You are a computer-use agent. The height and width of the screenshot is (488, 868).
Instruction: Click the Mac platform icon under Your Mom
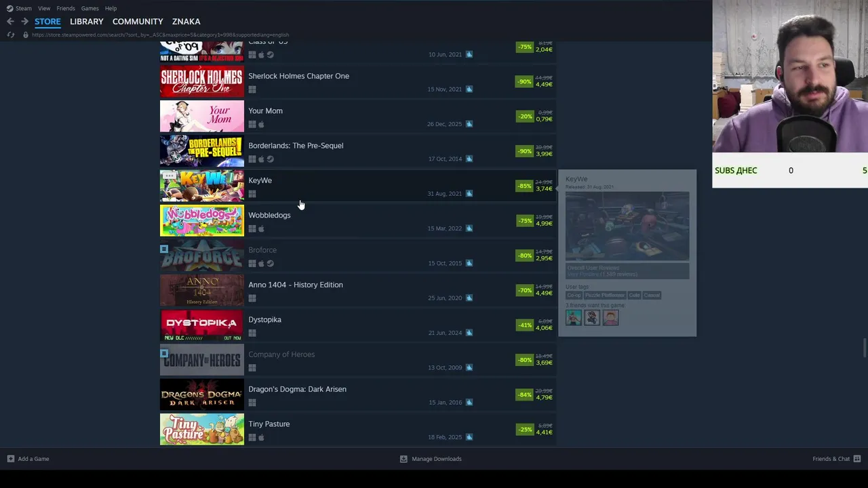[261, 125]
